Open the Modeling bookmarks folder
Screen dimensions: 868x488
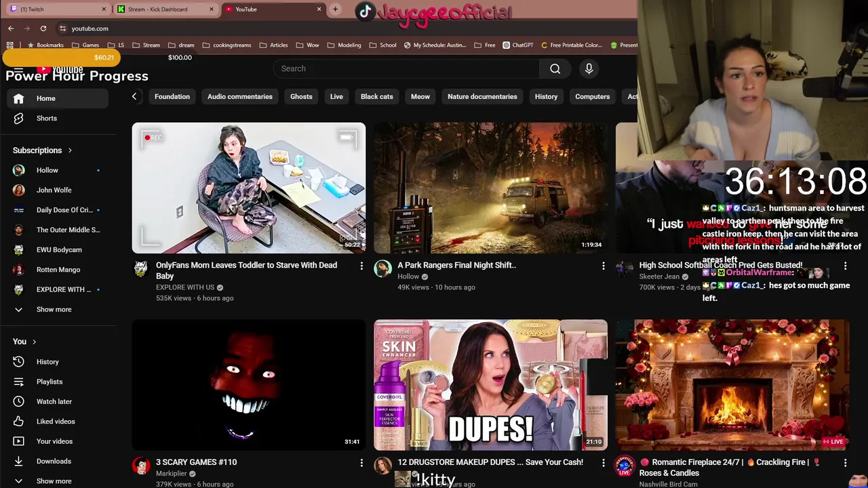344,45
